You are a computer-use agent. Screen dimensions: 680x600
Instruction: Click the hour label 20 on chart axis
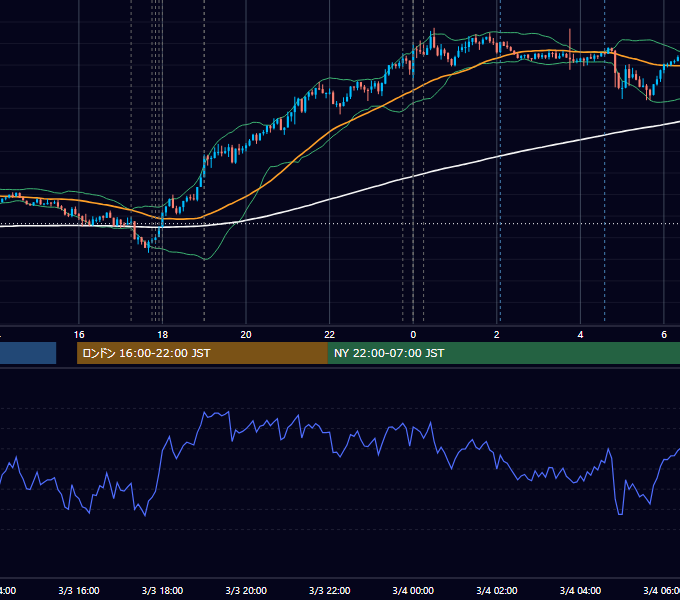(246, 335)
